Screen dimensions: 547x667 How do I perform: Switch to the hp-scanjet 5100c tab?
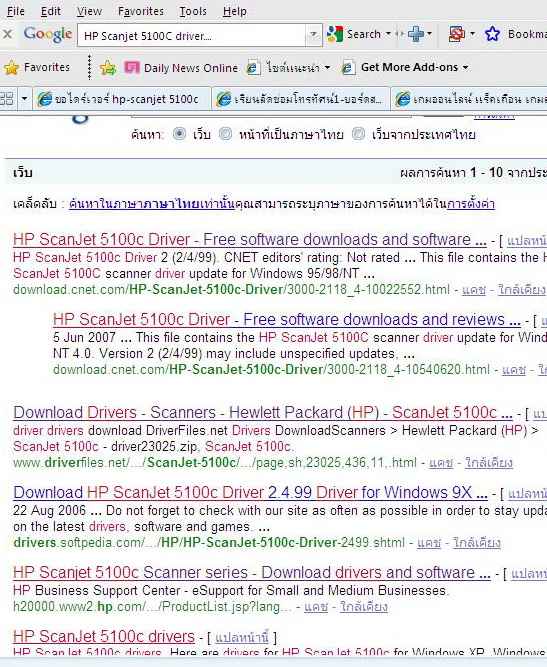tap(121, 99)
